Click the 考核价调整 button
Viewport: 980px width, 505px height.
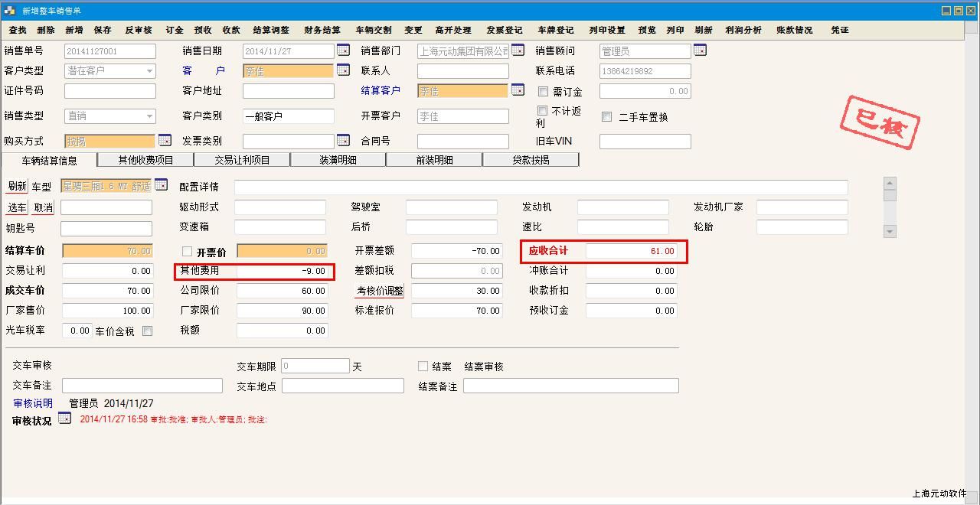[379, 291]
